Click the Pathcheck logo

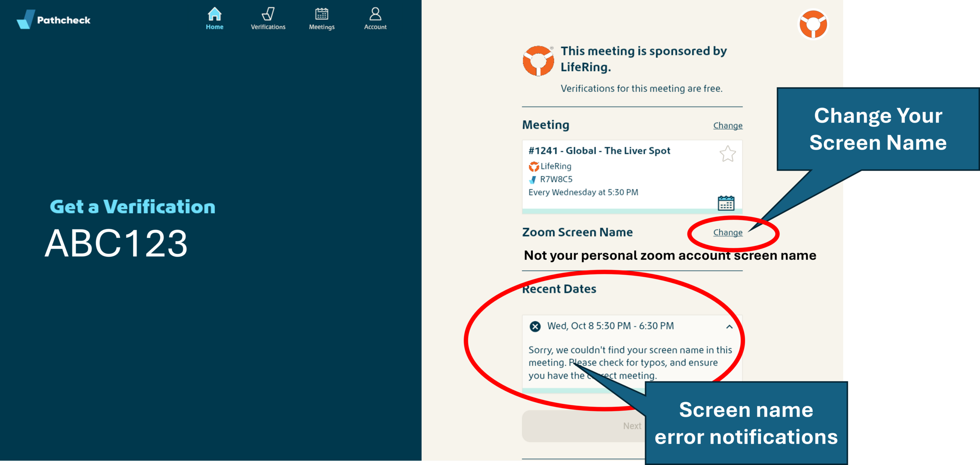(x=54, y=20)
